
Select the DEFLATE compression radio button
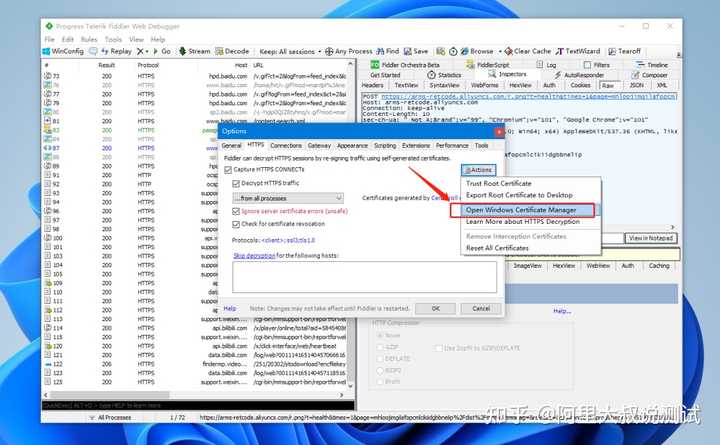pos(380,359)
